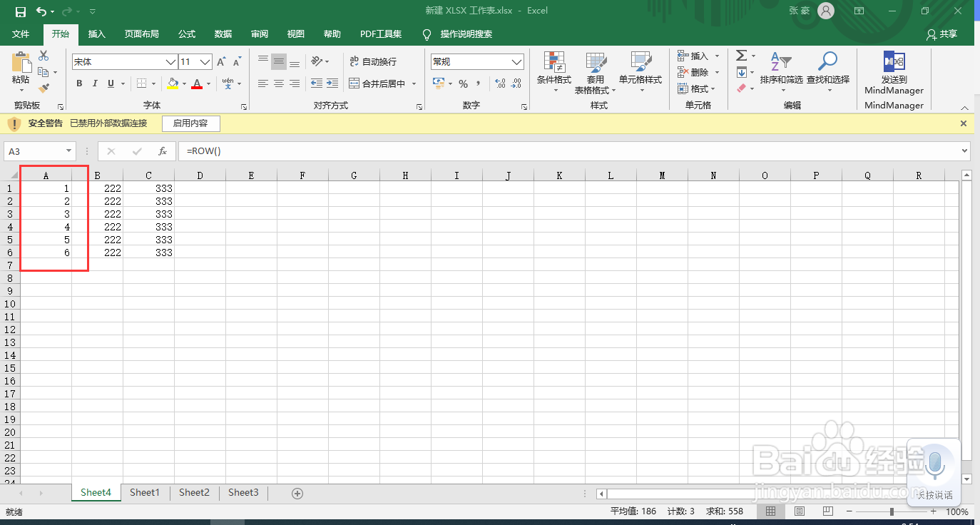This screenshot has height=525, width=980.
Task: Toggle center horizontal alignment
Action: tap(279, 83)
